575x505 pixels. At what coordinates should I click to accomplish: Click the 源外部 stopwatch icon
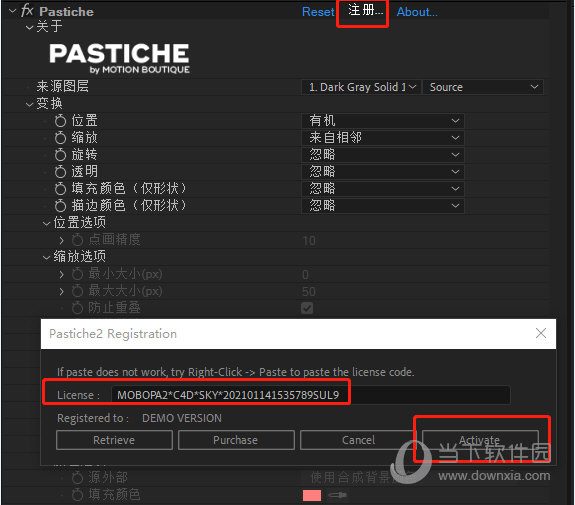77,477
